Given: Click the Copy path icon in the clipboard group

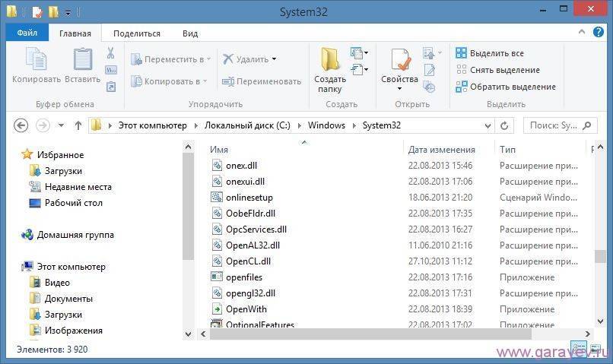Looking at the screenshot, I should [x=111, y=71].
